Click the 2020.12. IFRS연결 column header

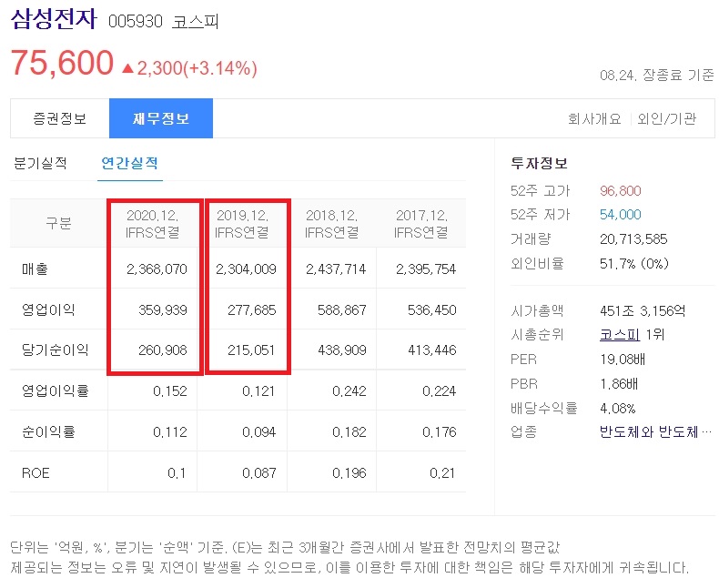coord(153,224)
